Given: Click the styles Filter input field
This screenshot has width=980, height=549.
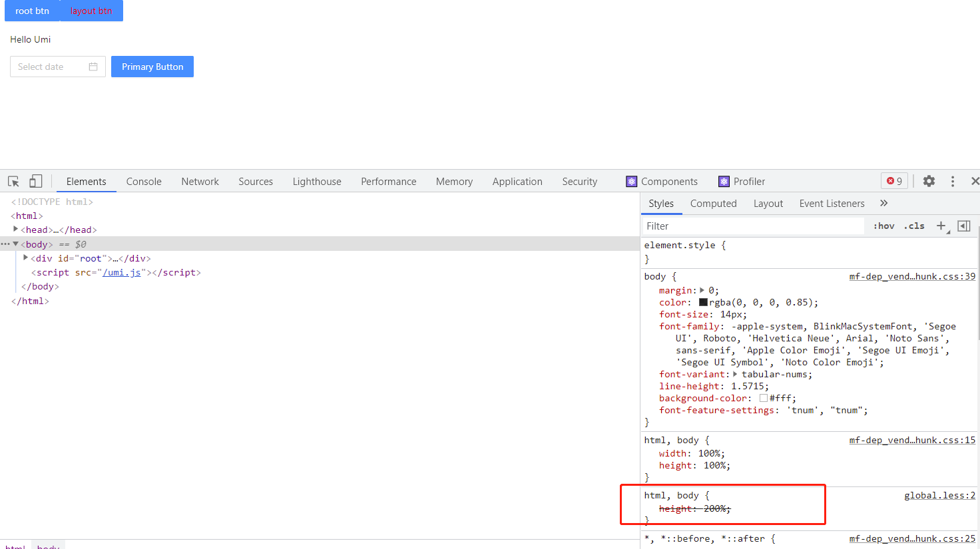Looking at the screenshot, I should 732,226.
